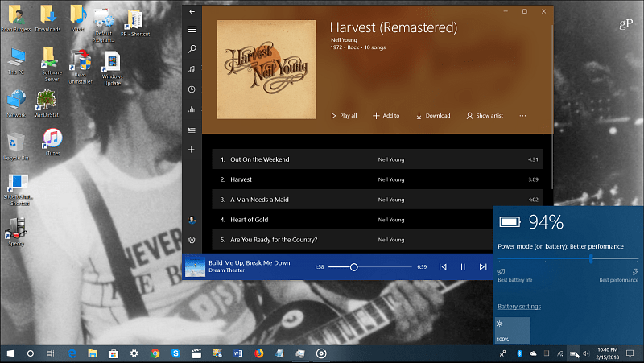
Task: Click Best performance lightning icon
Action: pos(635,272)
